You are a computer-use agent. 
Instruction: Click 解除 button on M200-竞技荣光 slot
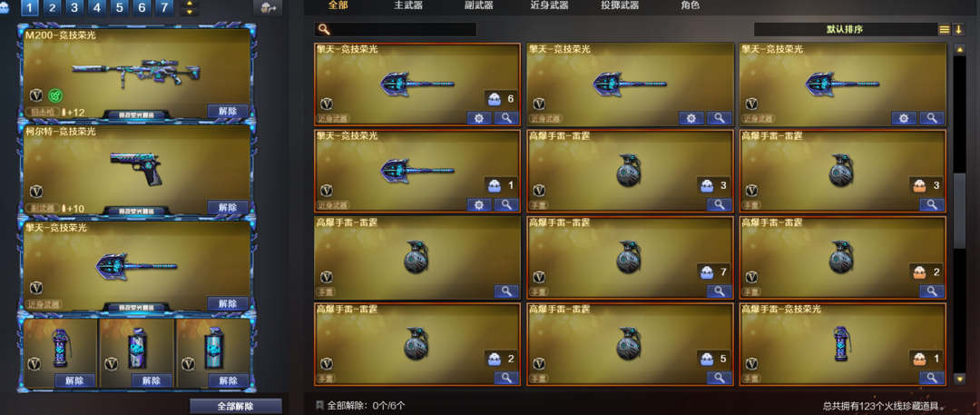click(x=228, y=112)
